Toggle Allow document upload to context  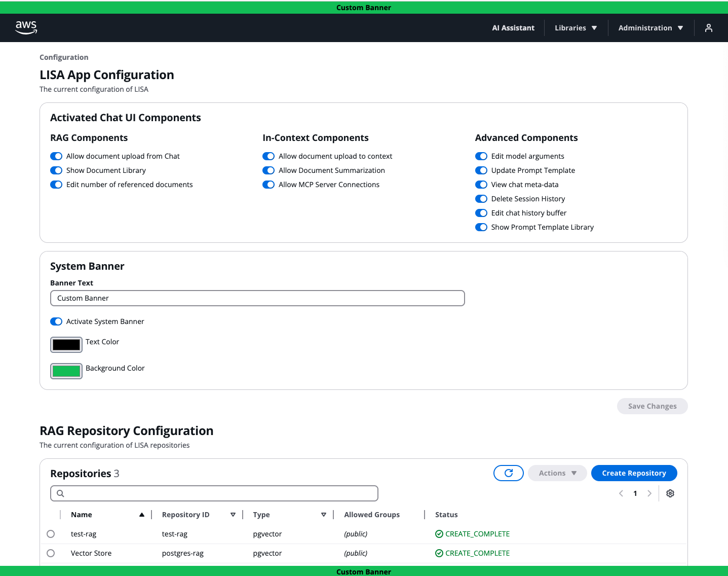coord(269,156)
